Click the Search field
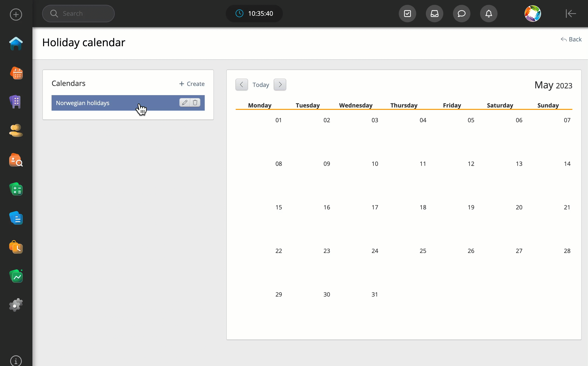Screen dimensions: 588x366 [78, 14]
